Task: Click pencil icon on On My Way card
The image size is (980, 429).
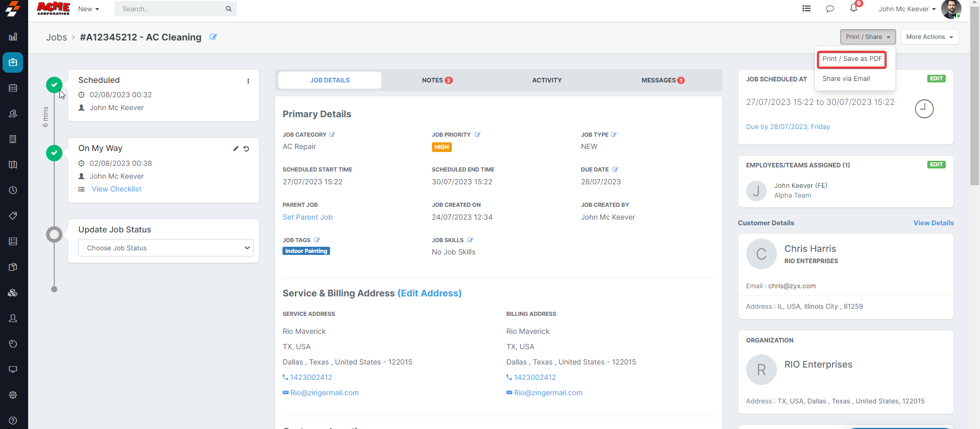Action: (236, 149)
